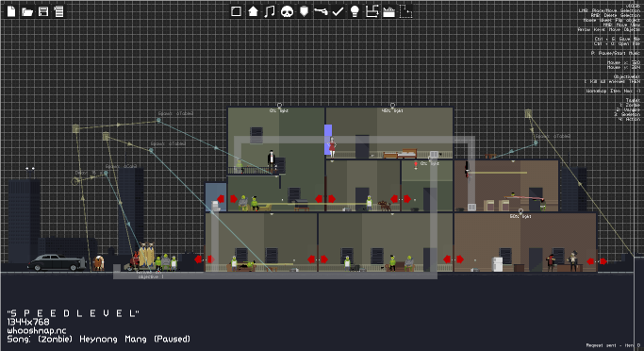Image resolution: width=644 pixels, height=351 pixels.
Task: Select the parked black car
Action: click(57, 262)
